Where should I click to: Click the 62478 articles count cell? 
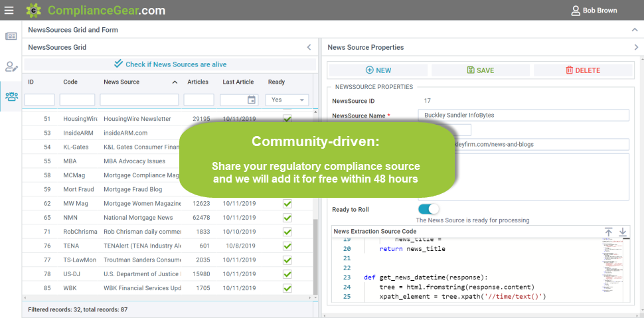point(201,217)
